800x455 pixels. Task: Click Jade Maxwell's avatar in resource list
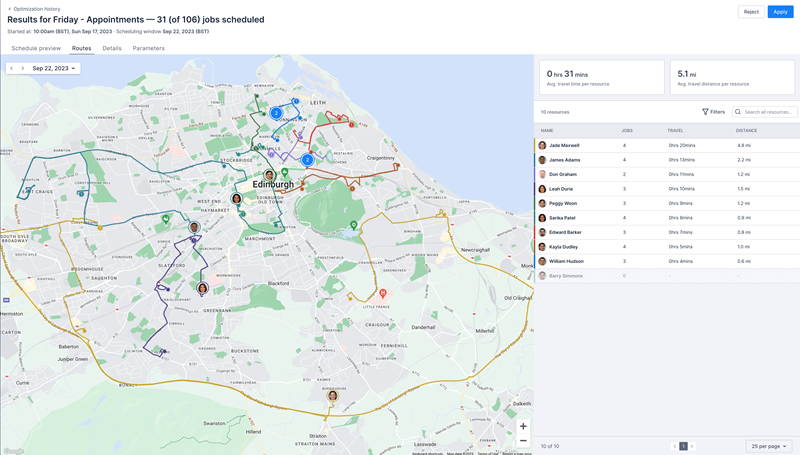coord(543,145)
